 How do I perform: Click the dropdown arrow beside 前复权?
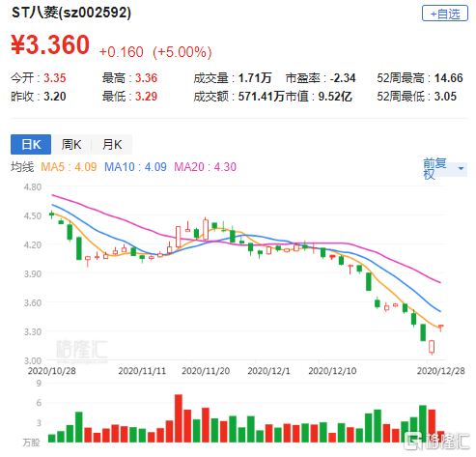[x=461, y=168]
